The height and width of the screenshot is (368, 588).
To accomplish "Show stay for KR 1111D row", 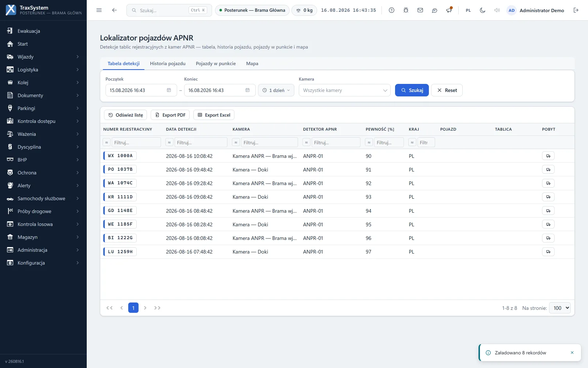I will click(548, 197).
